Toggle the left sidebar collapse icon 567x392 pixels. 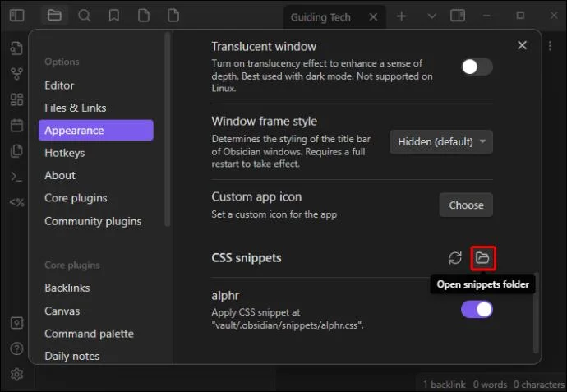pos(16,16)
